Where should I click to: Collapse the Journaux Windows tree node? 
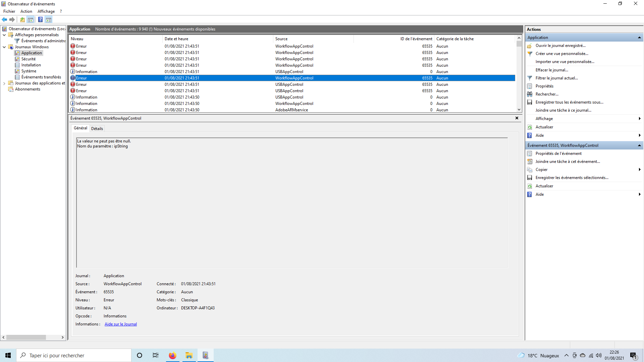(x=4, y=47)
